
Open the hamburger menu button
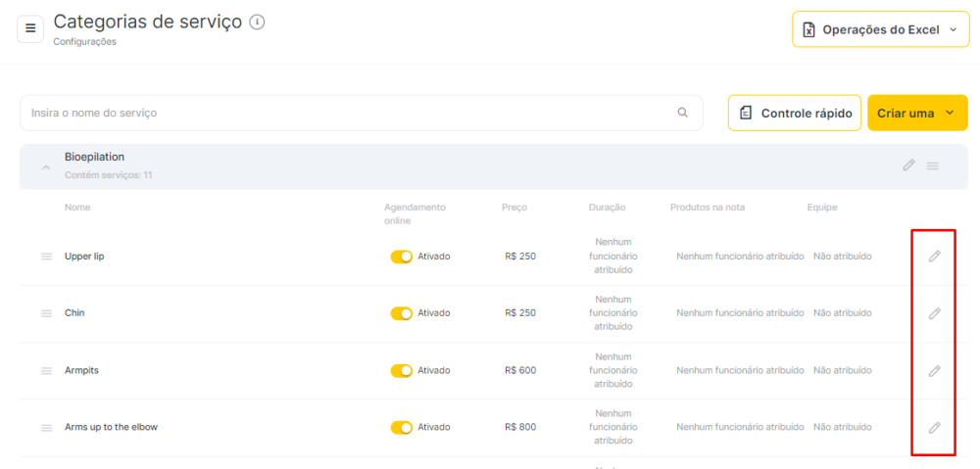tap(30, 28)
